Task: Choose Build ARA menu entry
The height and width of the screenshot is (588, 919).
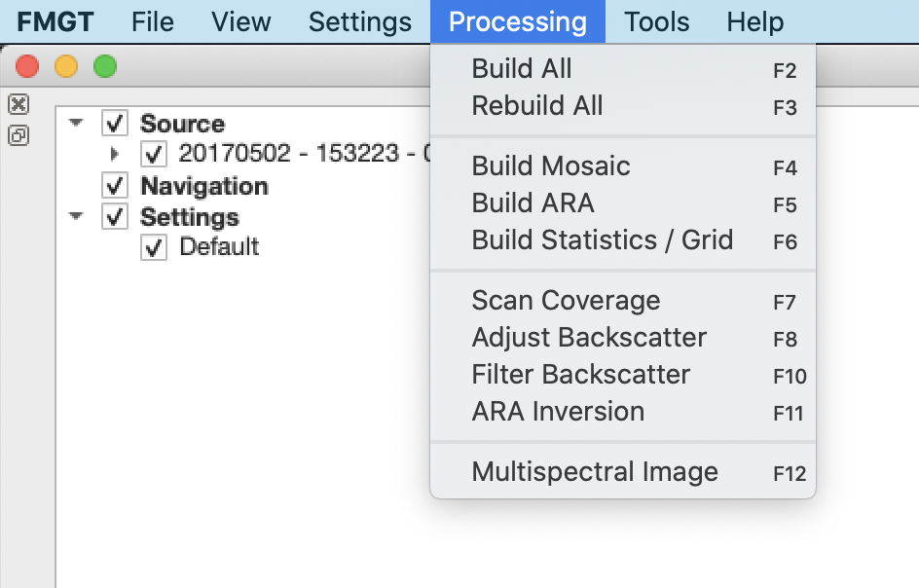Action: [x=533, y=203]
